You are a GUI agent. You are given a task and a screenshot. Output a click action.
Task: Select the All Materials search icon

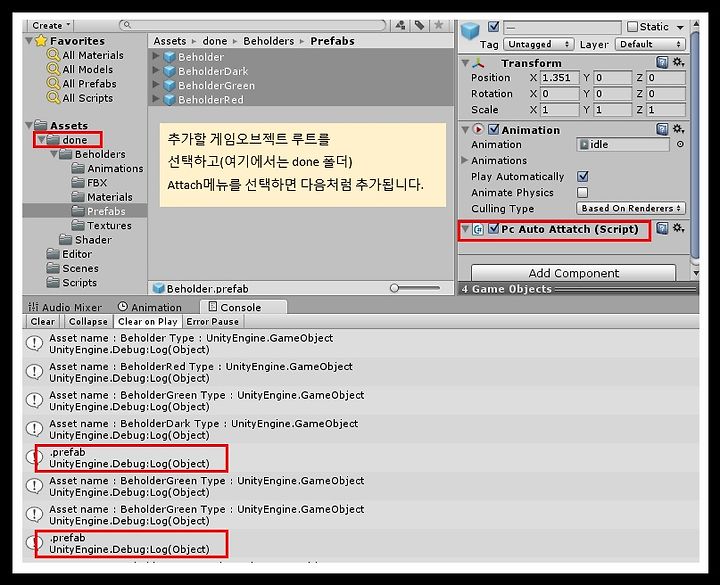(53, 55)
